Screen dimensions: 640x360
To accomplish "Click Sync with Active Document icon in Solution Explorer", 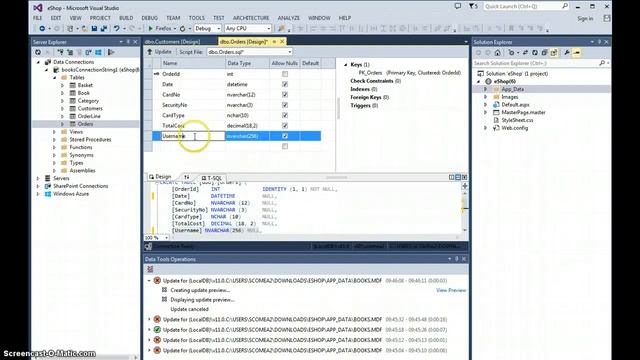I will tap(525, 53).
